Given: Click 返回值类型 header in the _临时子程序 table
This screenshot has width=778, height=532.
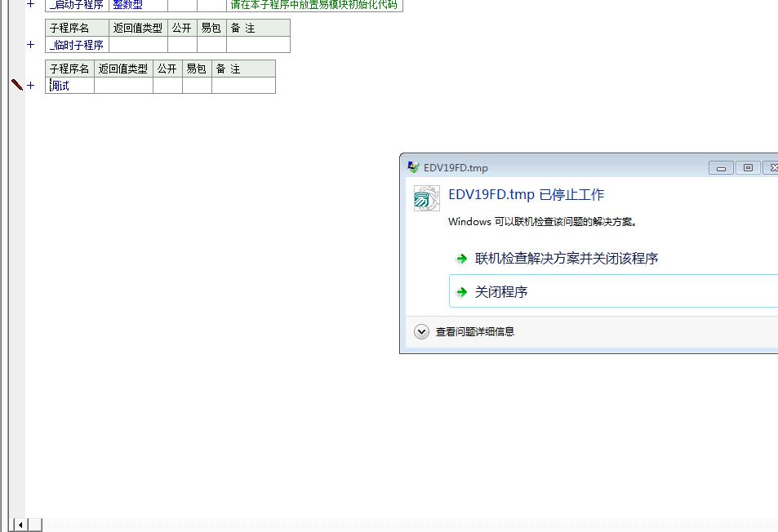Looking at the screenshot, I should point(138,28).
